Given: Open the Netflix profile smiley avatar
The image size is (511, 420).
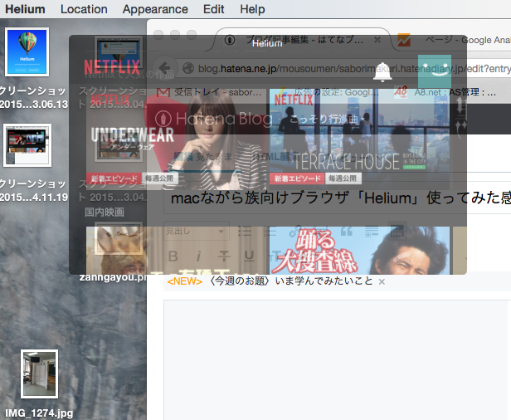Looking at the screenshot, I should click(435, 71).
